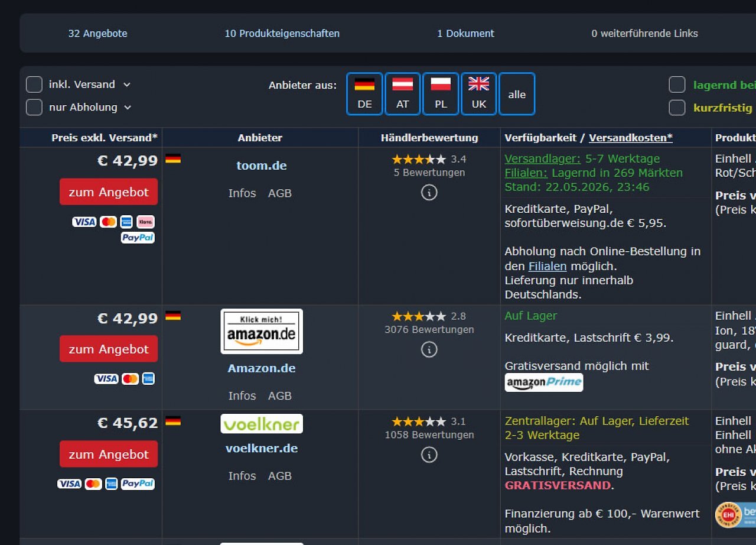
Task: Click 'zum Angebot' for voelkner.de
Action: tap(109, 454)
